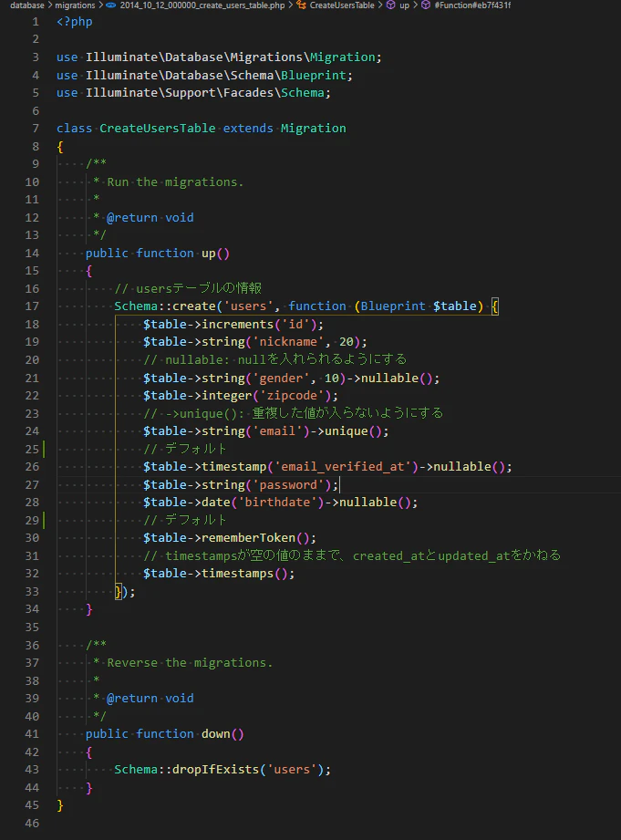Click the 'dropIfExists' method call
621x840 pixels.
click(x=215, y=769)
